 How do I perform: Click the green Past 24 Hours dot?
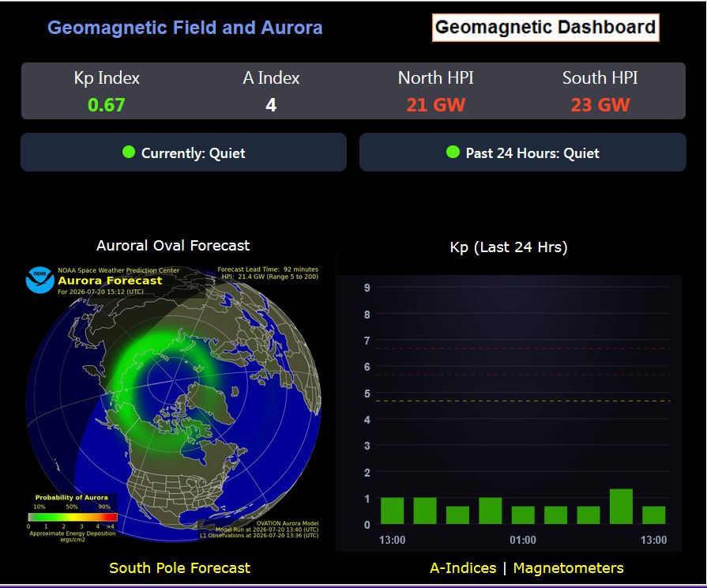[x=453, y=152]
